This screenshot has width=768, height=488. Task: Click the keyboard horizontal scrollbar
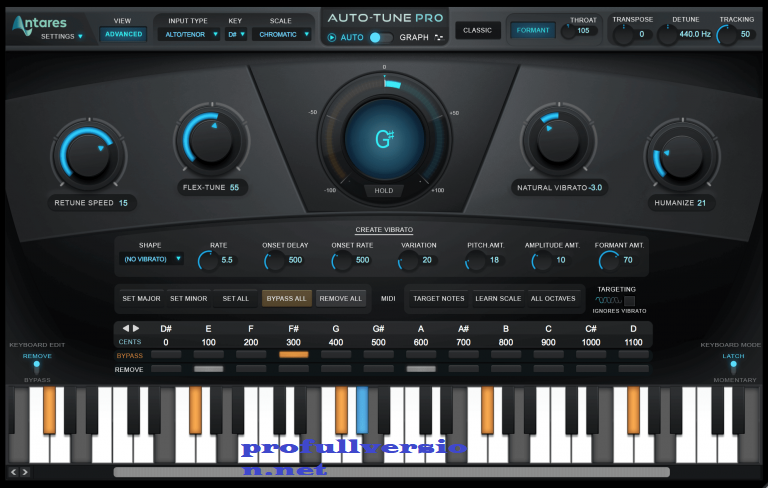[391, 472]
